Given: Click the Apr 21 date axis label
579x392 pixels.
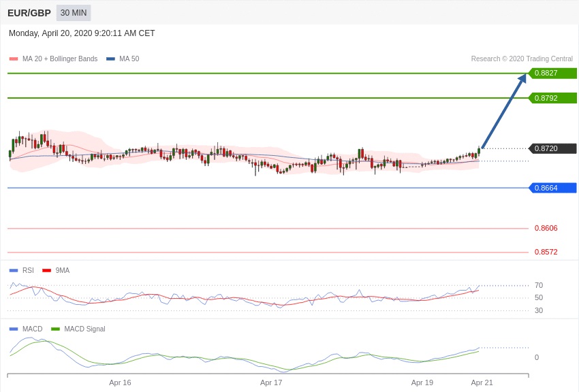Looking at the screenshot, I should tap(482, 382).
